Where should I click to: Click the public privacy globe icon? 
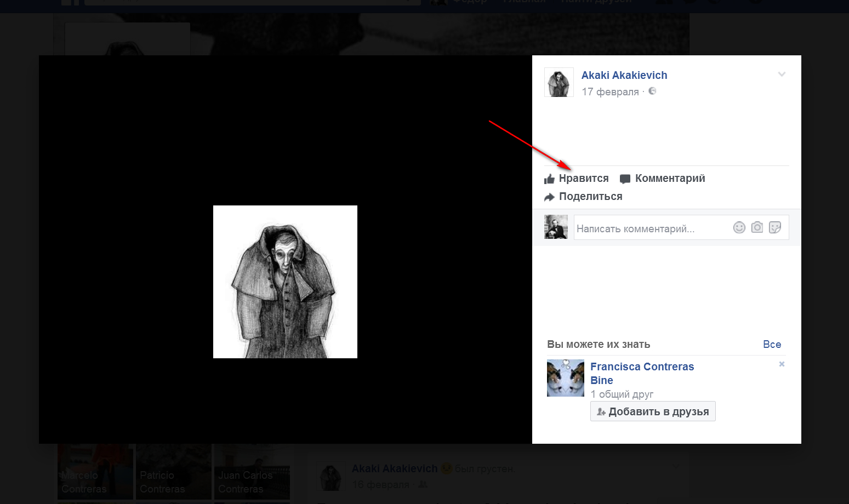click(x=652, y=91)
